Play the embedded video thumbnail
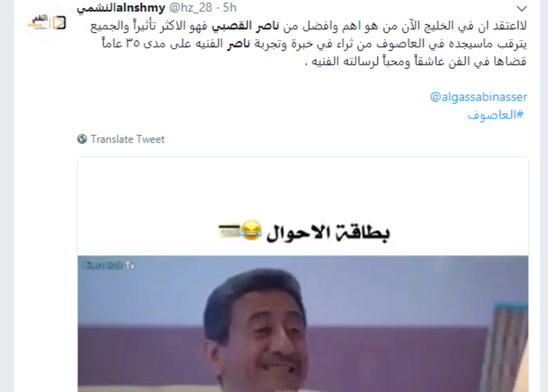Screen dimensions: 548x392 click(303, 274)
